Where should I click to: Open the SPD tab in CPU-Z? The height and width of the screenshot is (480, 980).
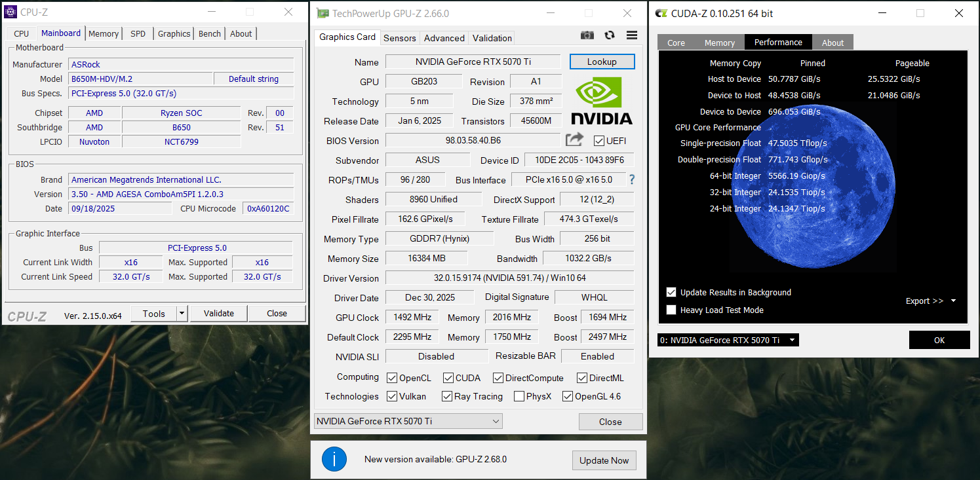tap(138, 33)
